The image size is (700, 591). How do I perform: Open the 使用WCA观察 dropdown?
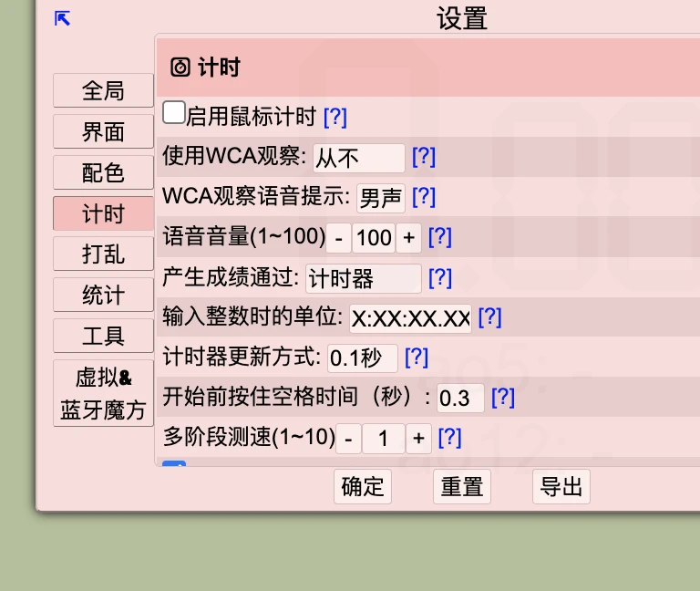(x=359, y=158)
